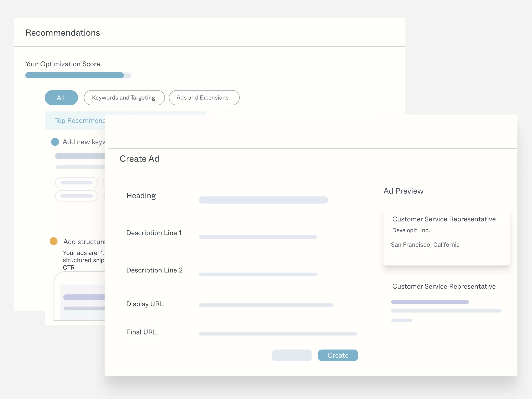Click the Optimization Score progress bar

click(x=78, y=75)
